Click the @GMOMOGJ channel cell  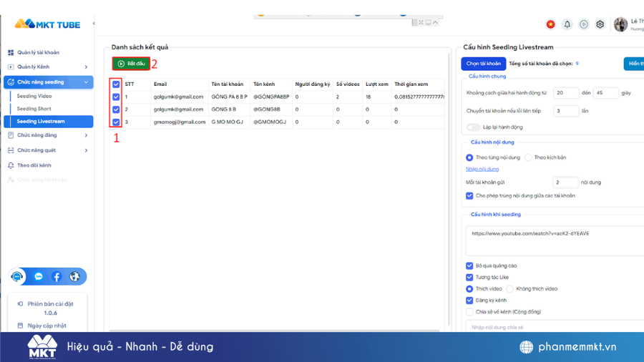click(x=270, y=122)
